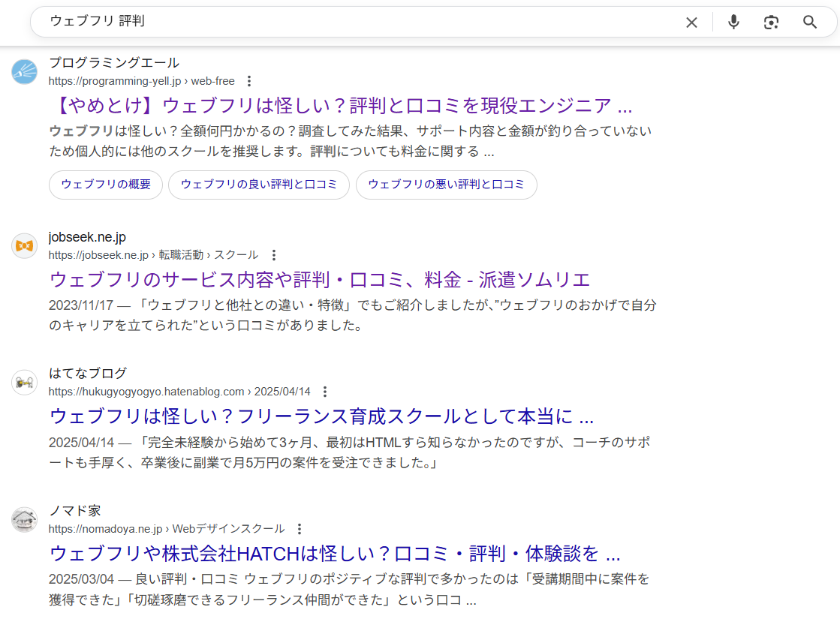Viewport: 840px width, 622px height.
Task: Click the snippet dated 2023/11/17
Action: (x=353, y=315)
